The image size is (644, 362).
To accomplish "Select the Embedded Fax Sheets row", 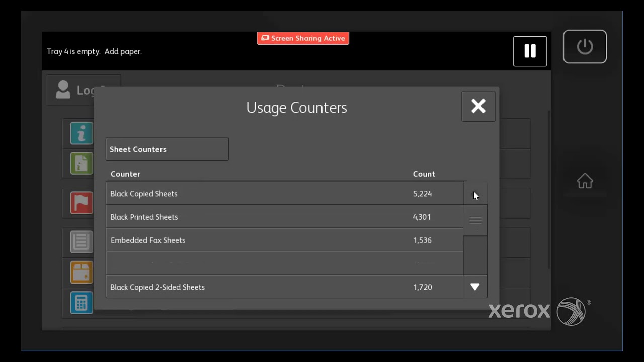I will coord(284,240).
